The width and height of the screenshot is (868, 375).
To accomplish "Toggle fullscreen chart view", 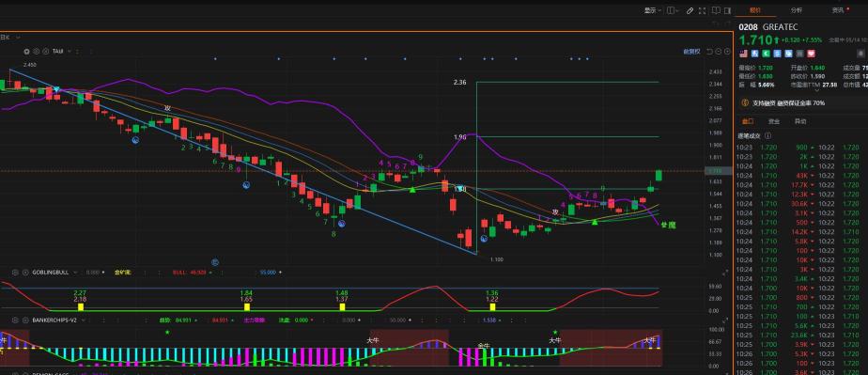I will (703, 10).
